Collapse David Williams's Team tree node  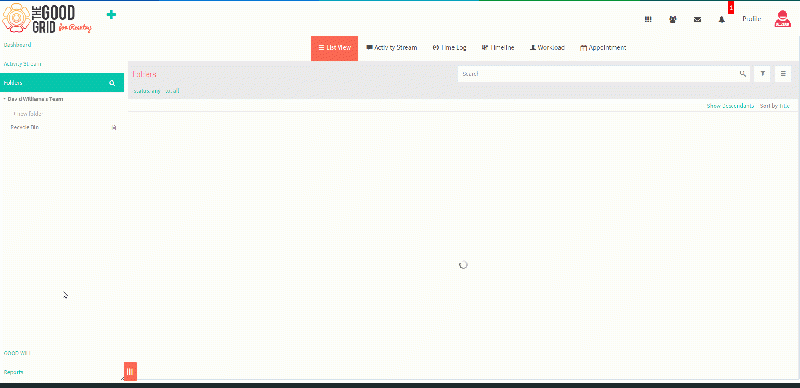point(5,99)
